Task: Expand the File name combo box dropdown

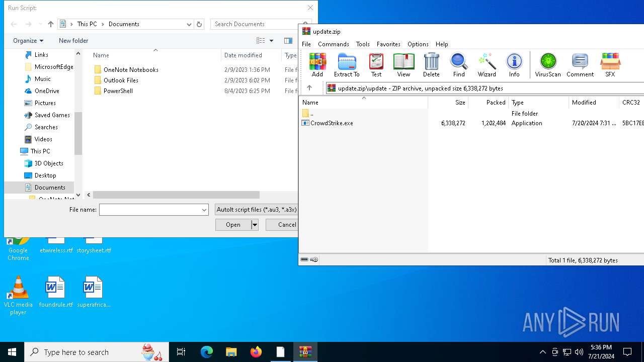Action: pos(204,210)
